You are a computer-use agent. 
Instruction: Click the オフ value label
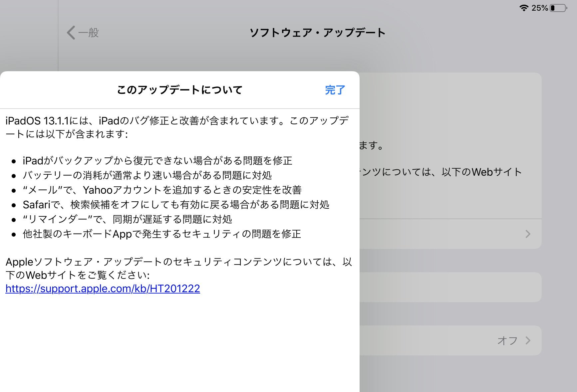coord(507,340)
